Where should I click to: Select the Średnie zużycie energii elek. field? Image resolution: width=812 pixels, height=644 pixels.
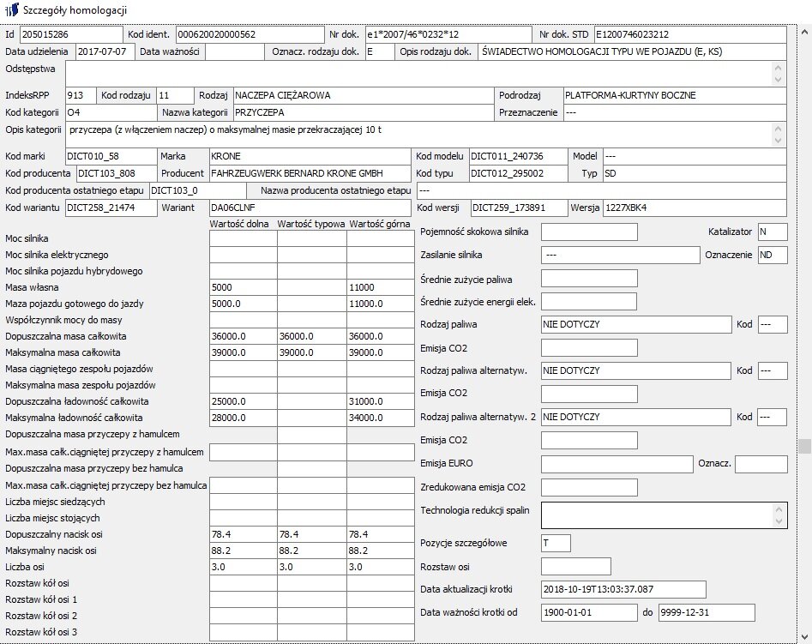(589, 302)
